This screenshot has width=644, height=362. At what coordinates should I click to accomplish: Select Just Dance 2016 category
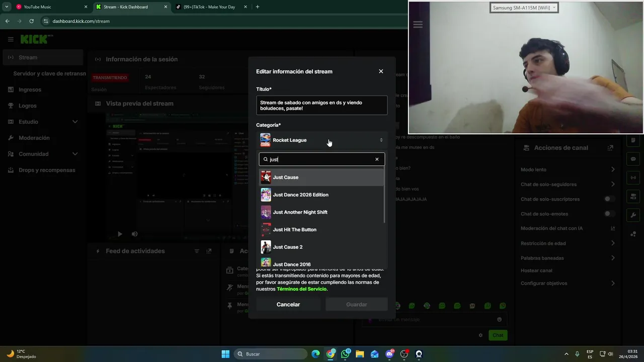tap(322, 262)
